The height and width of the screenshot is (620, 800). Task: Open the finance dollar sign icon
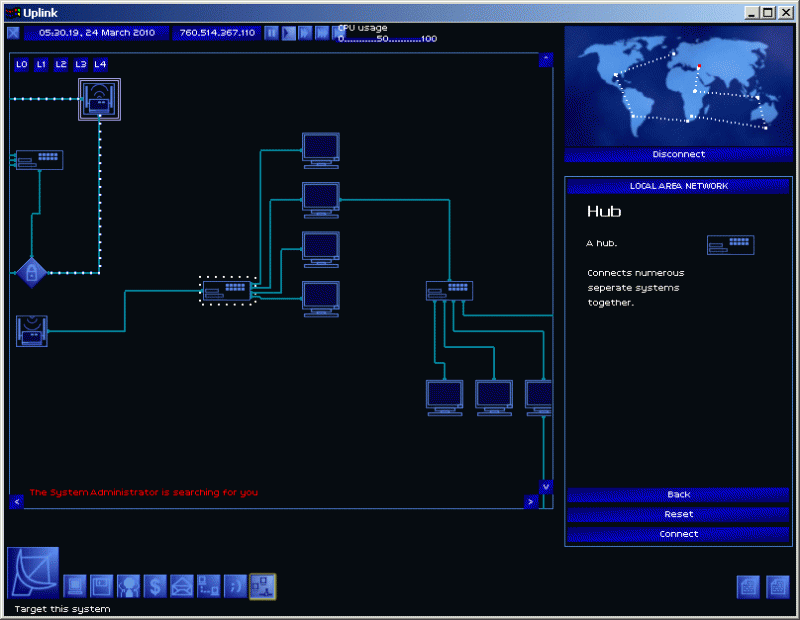click(x=156, y=586)
